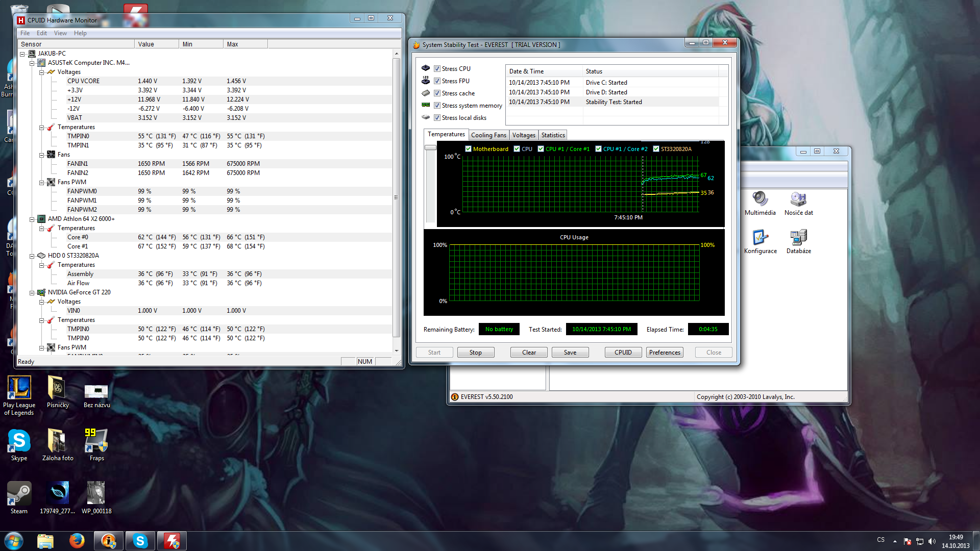Uncheck Stress local disks checkbox
This screenshot has height=551, width=980.
tap(437, 118)
